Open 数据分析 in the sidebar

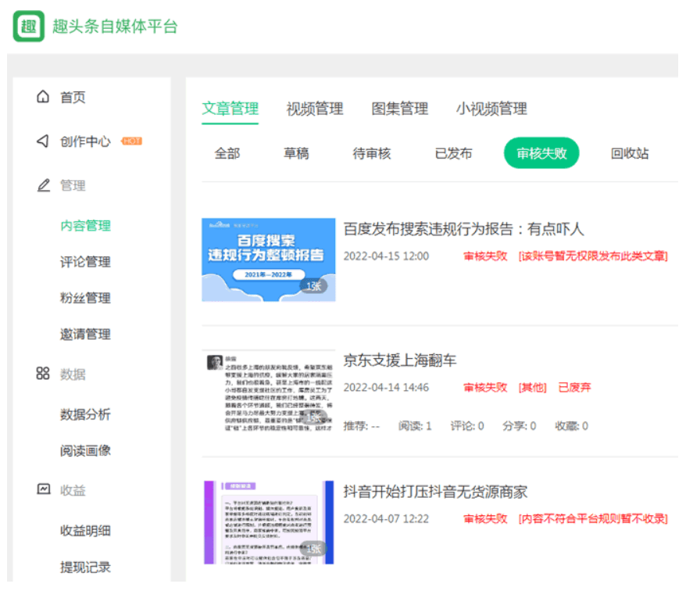pyautogui.click(x=85, y=414)
